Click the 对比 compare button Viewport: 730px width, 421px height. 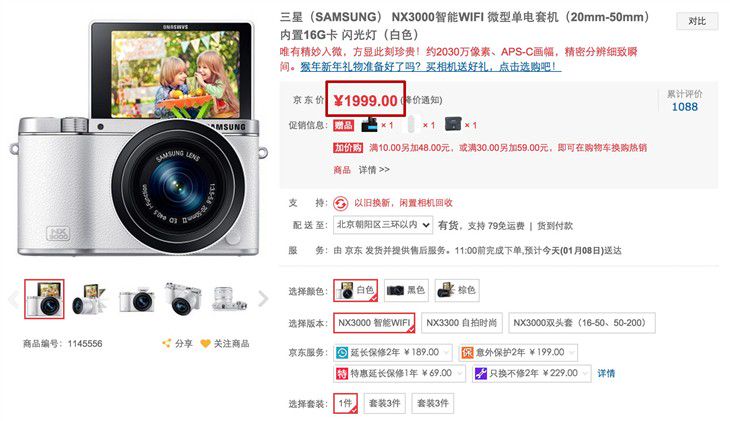[x=697, y=21]
